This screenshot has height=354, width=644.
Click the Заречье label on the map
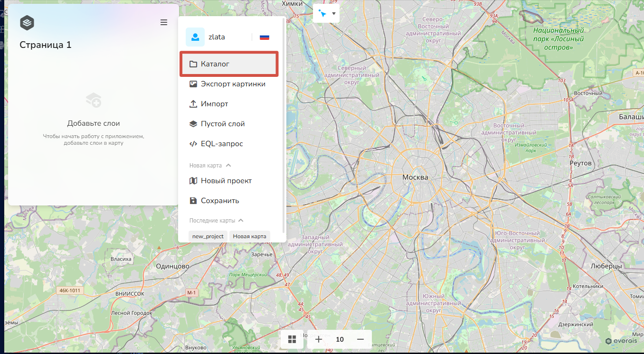pos(262,254)
